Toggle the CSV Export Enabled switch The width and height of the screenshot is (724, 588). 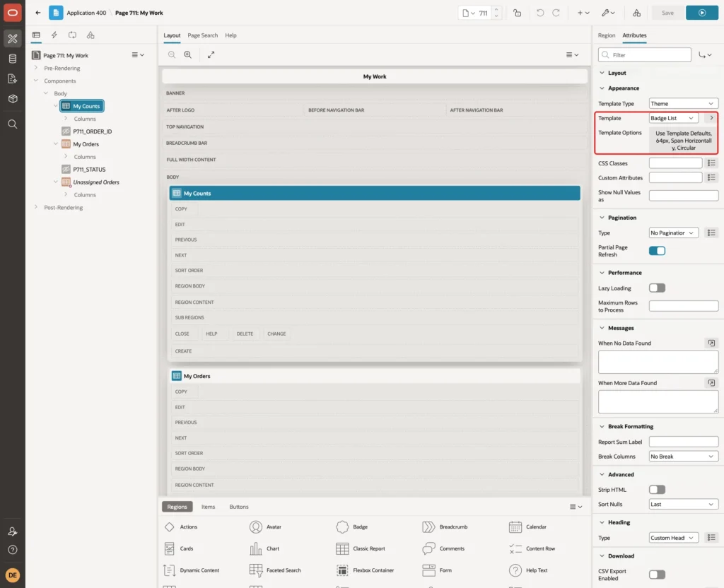coord(657,575)
